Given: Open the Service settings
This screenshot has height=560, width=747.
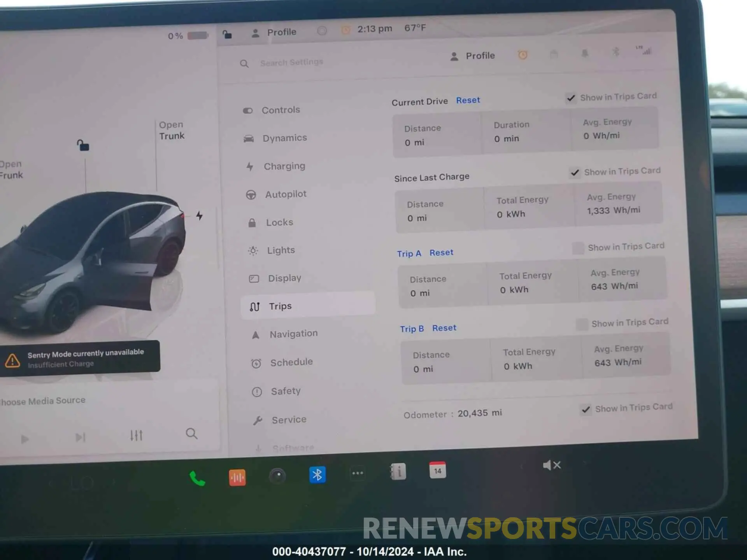Looking at the screenshot, I should coord(280,420).
